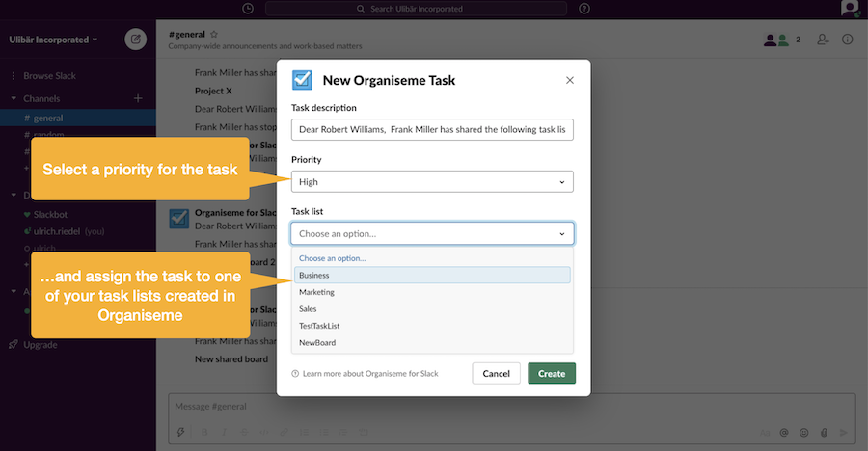868x451 pixels.
Task: Select TestTaskList option
Action: [x=432, y=326]
